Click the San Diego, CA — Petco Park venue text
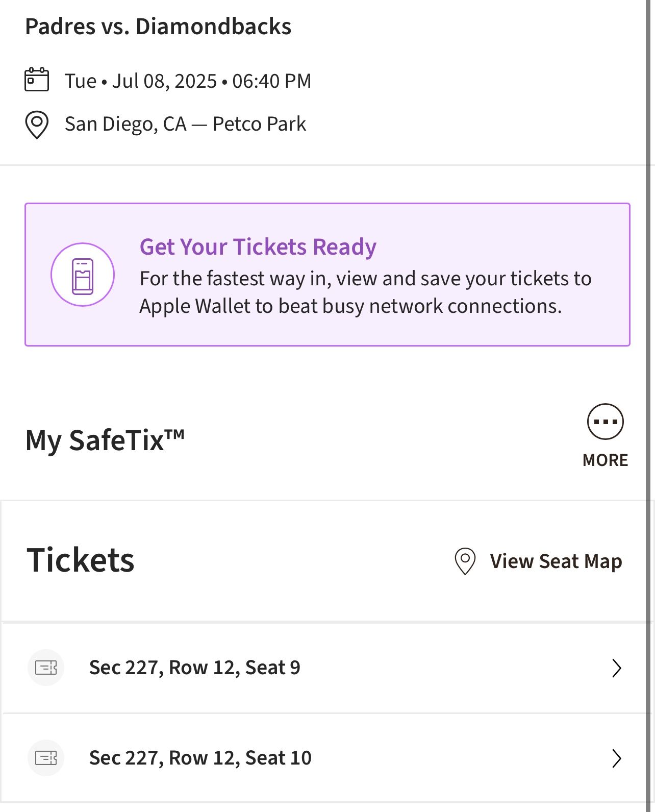The height and width of the screenshot is (812, 655). point(185,124)
